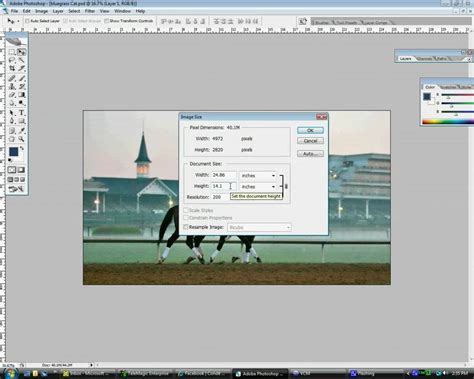Open the Filter menu
474x379 pixels.
click(90, 11)
